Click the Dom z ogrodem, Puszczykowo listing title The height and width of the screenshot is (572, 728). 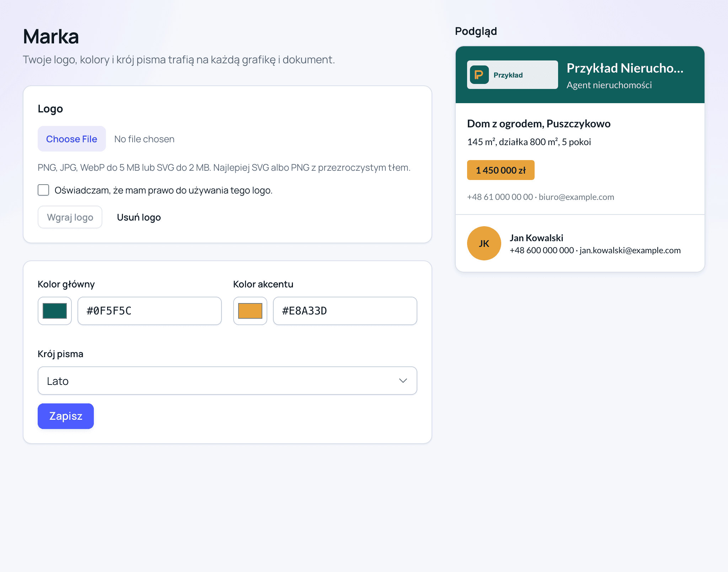[x=539, y=124]
